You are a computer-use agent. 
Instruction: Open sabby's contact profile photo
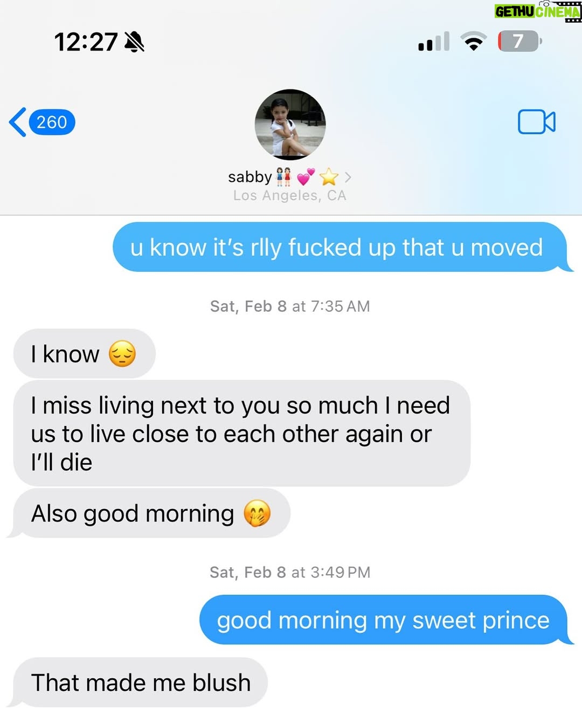(x=290, y=125)
